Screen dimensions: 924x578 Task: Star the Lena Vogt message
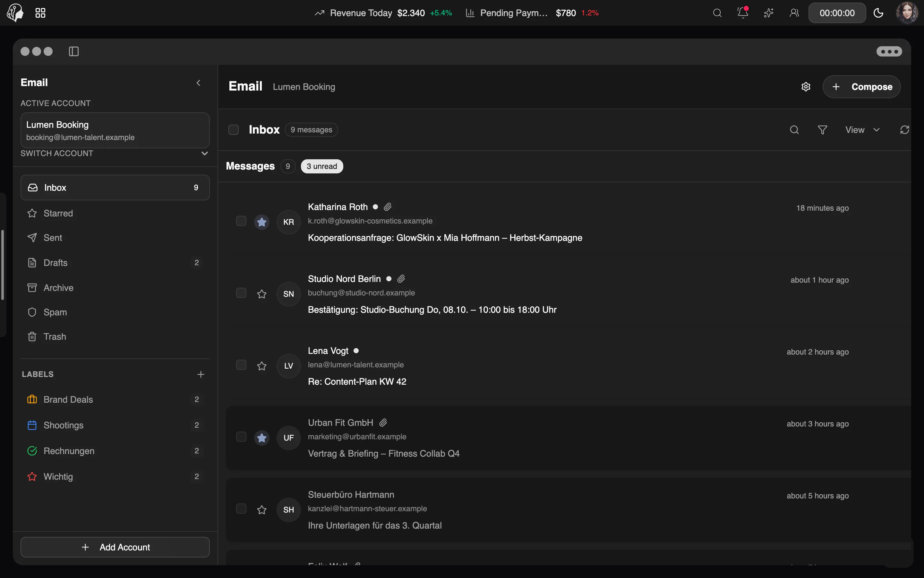(261, 365)
